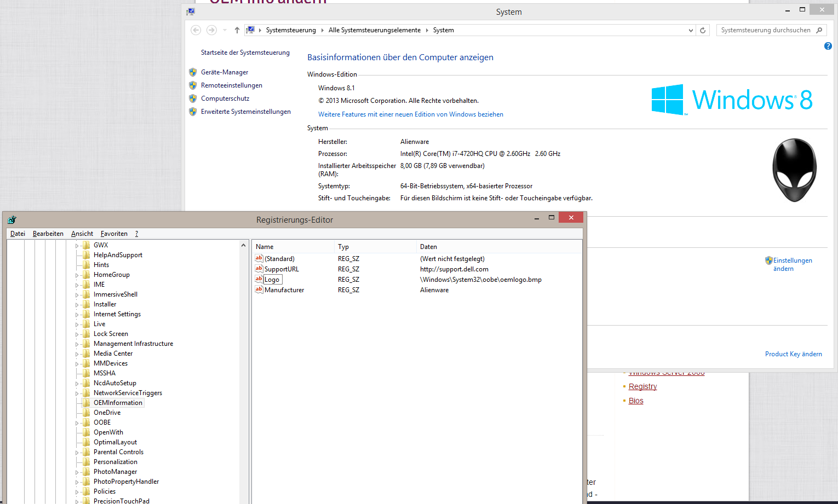
Task: Click Weitere Features mit neuer Edition link
Action: [411, 114]
